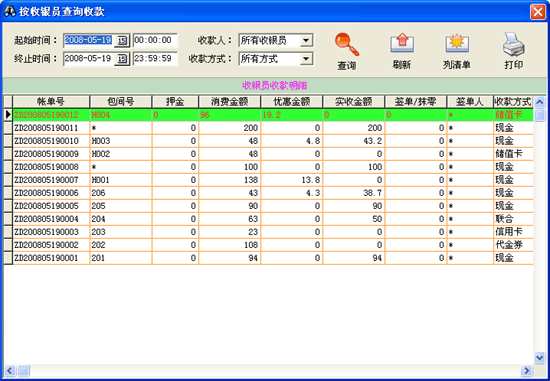Click the start time 00:00:00 field
Viewport: 550px width, 381px height.
click(x=155, y=40)
